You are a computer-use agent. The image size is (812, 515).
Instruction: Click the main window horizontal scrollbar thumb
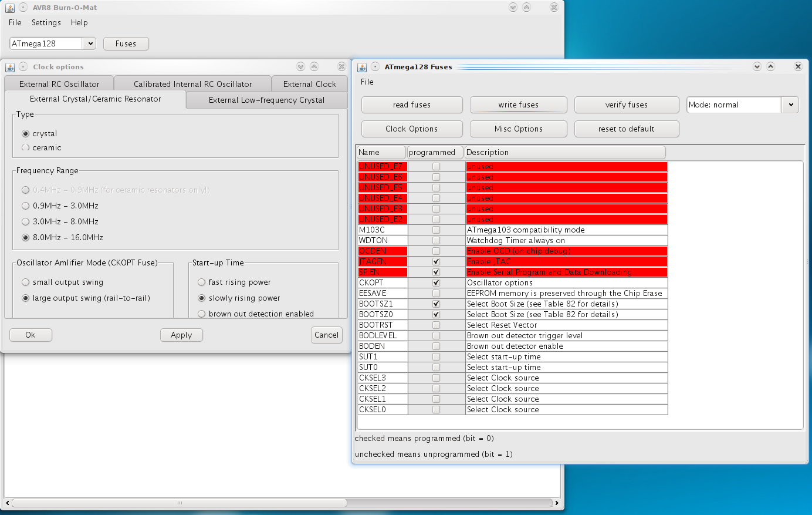coord(180,503)
